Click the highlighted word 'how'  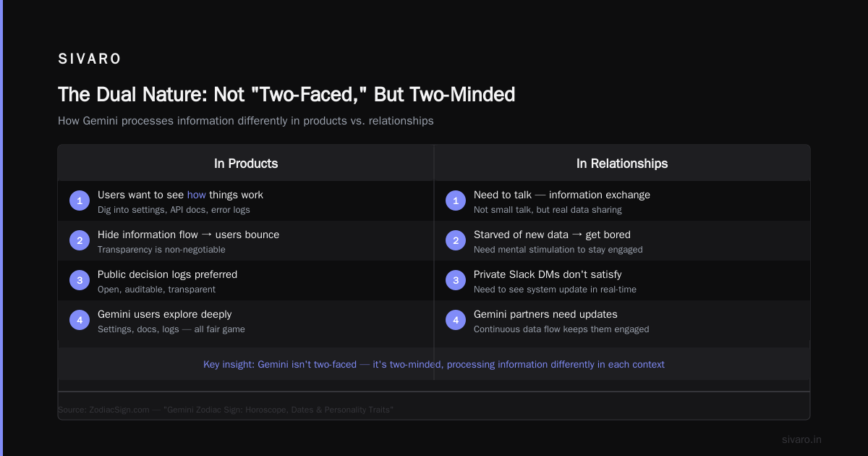197,195
